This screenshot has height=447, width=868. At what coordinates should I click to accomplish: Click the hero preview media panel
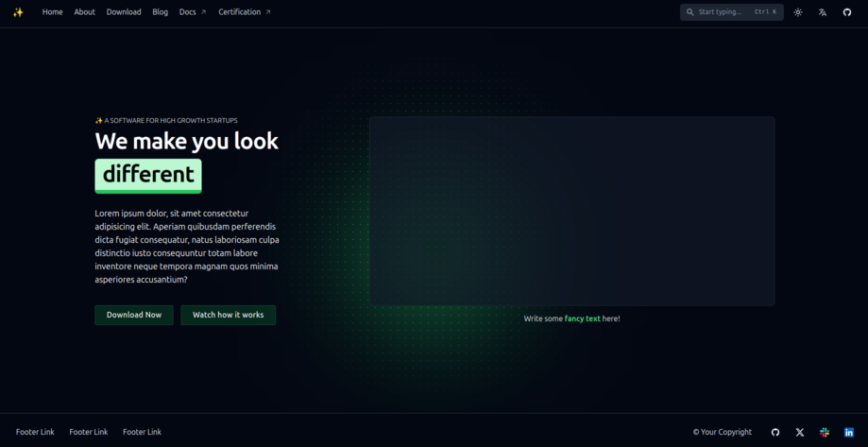point(571,211)
